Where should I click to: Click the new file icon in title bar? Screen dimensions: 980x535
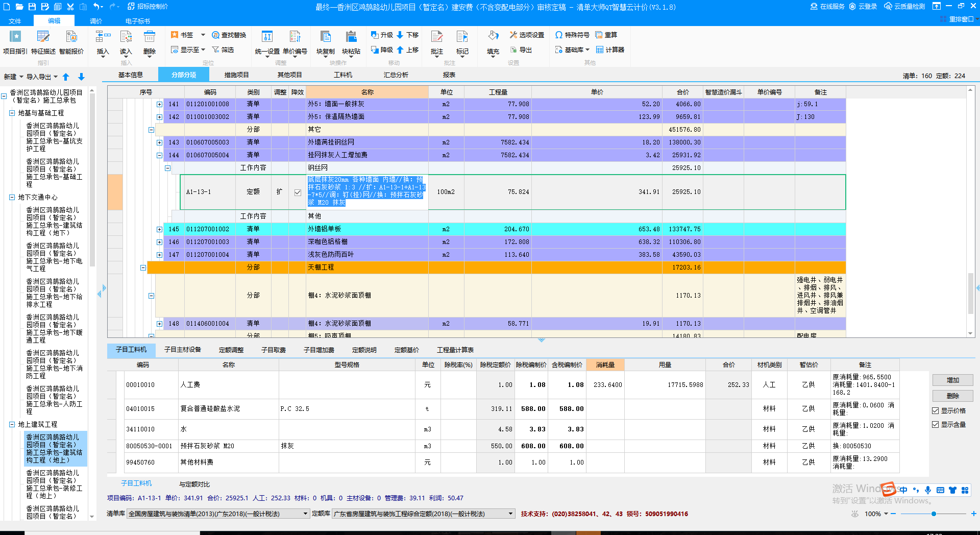click(7, 7)
